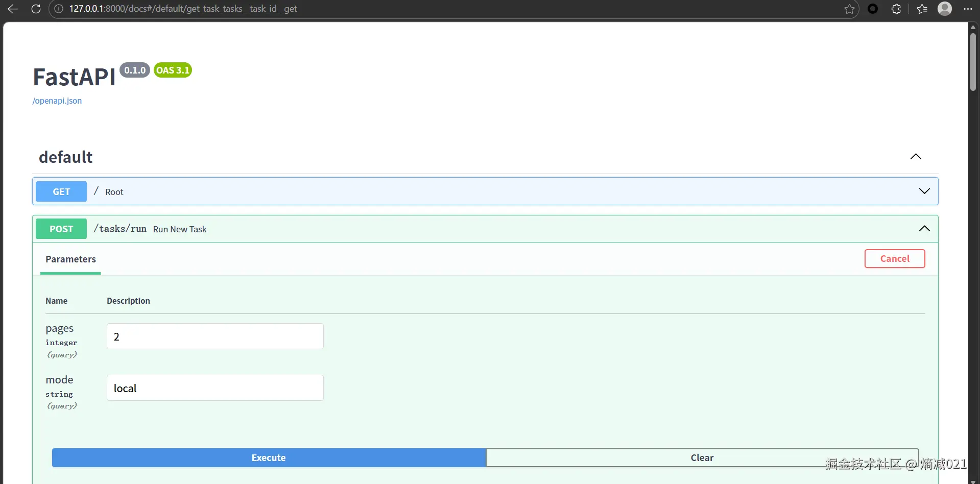The image size is (980, 484).
Task: Click the FastAPI title
Action: coord(75,77)
